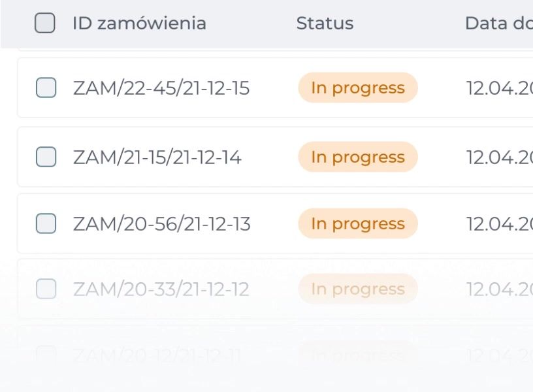Click the date cell of order ZAM/22-45/21-12-15
Screen dimensions: 533x392
coord(498,88)
